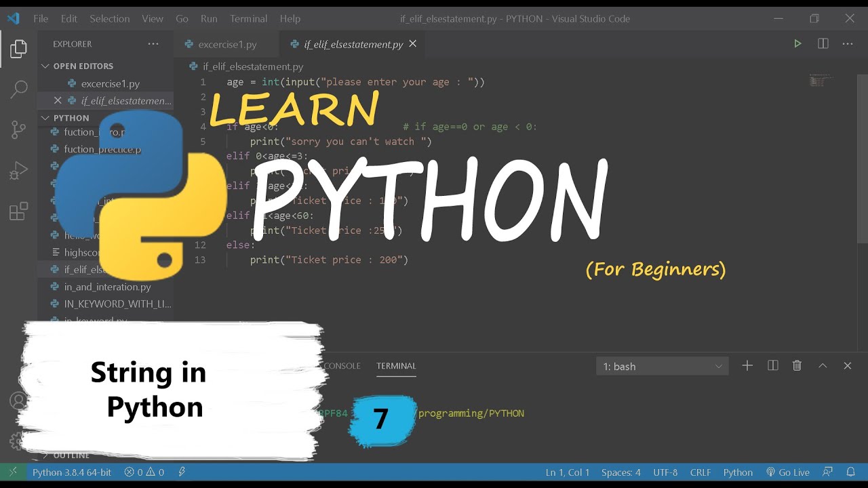Open IN_KEYWORD_WITH_LI... file
Viewport: 868px width, 488px height.
coord(118,304)
